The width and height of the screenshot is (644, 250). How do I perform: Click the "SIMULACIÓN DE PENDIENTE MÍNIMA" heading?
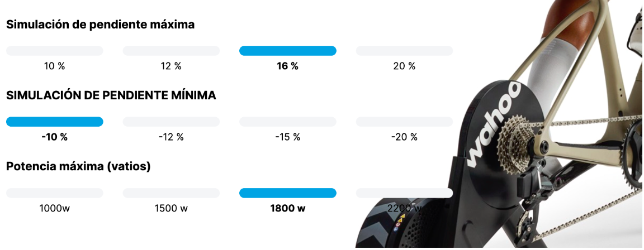pyautogui.click(x=111, y=95)
